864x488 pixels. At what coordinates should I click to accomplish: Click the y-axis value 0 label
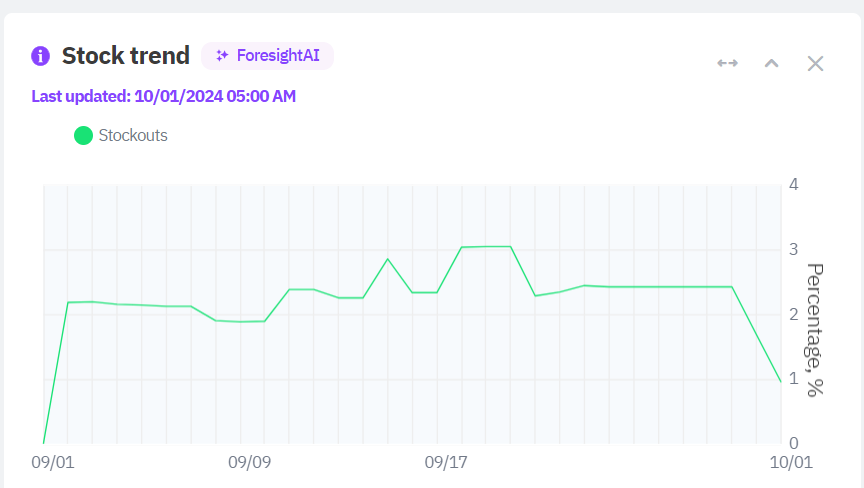point(793,443)
